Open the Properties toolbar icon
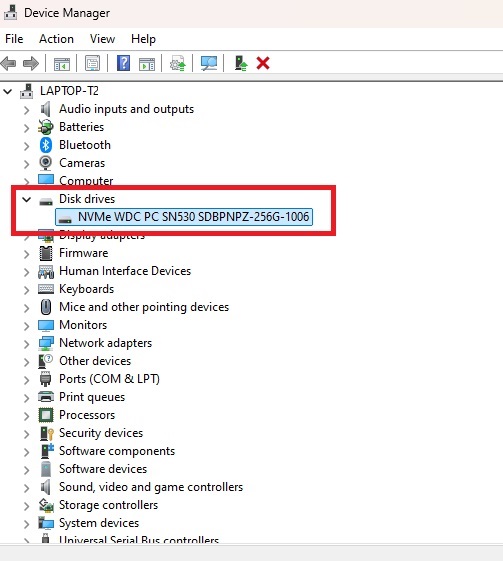This screenshot has height=561, width=503. pos(92,64)
